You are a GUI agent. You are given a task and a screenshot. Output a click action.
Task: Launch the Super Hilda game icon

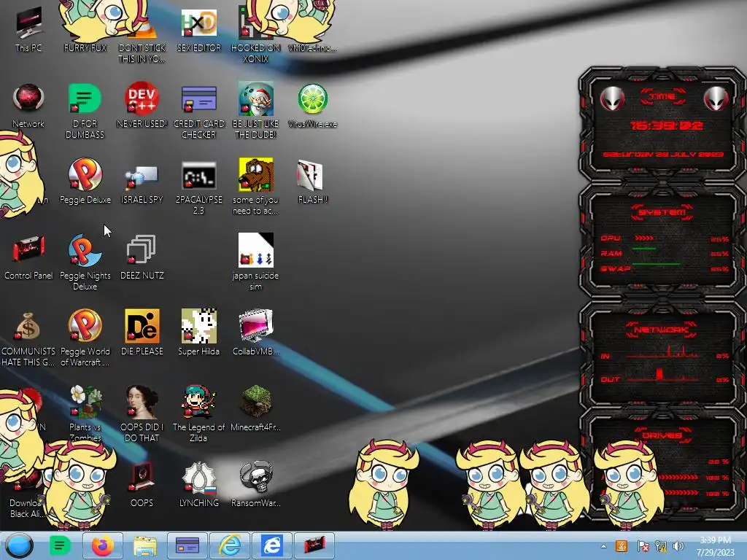pos(198,332)
